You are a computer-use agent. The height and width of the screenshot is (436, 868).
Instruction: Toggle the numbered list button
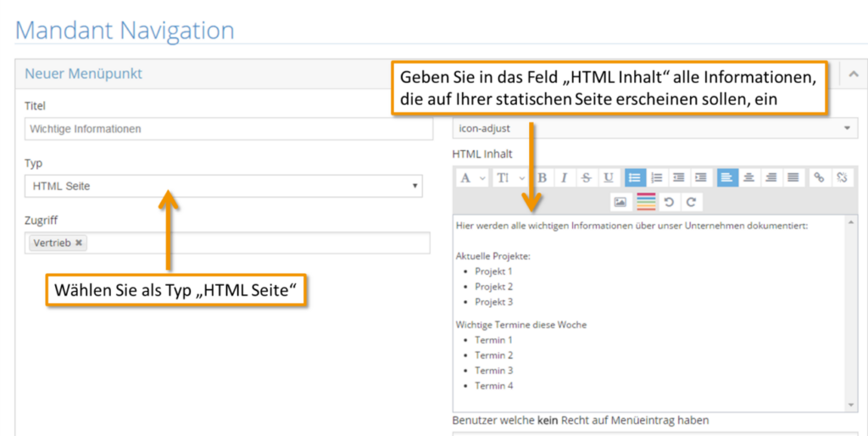click(657, 178)
